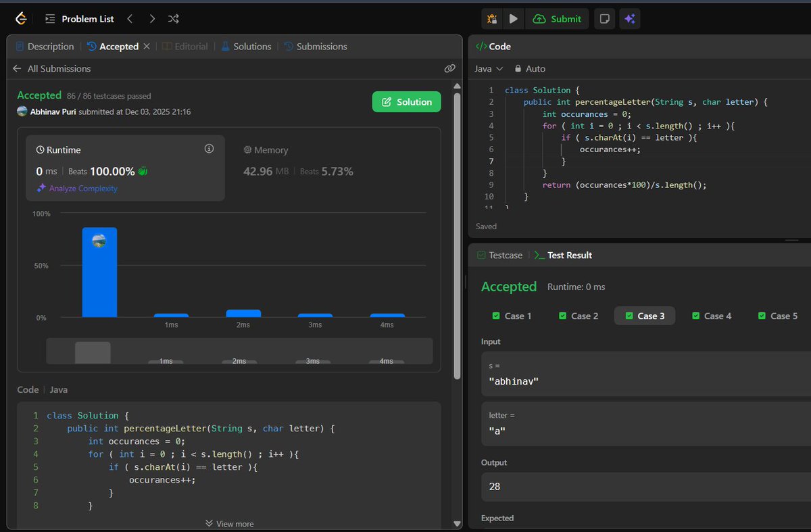Expand the code with View more
The height and width of the screenshot is (532, 811).
pos(229,523)
